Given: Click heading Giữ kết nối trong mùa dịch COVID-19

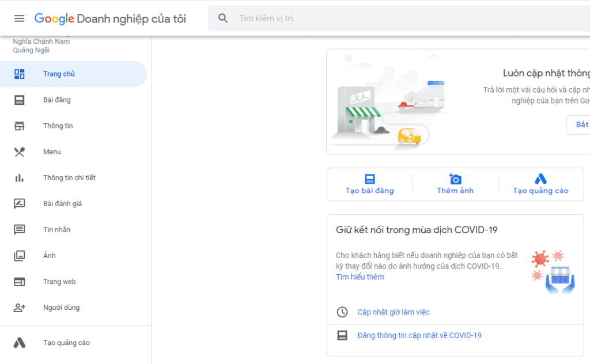Looking at the screenshot, I should click(417, 230).
